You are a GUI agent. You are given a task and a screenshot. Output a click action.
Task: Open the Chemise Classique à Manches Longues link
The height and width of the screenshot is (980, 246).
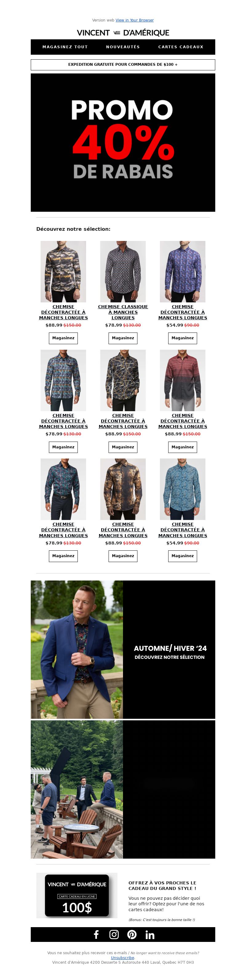pos(123,312)
